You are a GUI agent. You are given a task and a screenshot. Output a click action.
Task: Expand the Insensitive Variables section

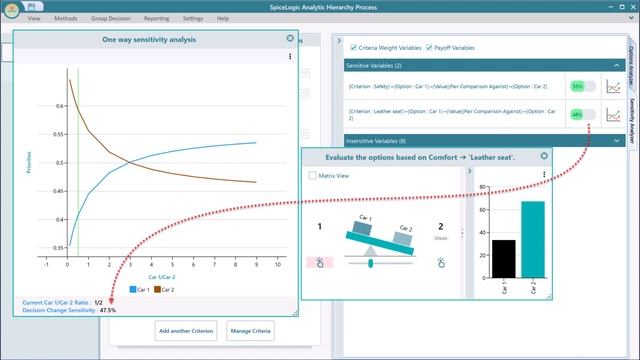click(616, 141)
